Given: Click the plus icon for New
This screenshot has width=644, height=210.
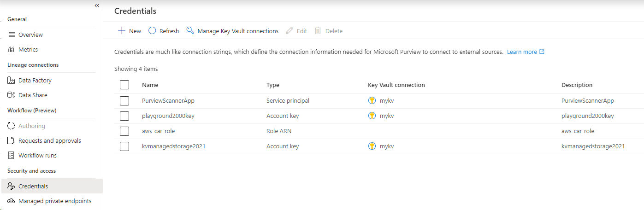Looking at the screenshot, I should (122, 31).
